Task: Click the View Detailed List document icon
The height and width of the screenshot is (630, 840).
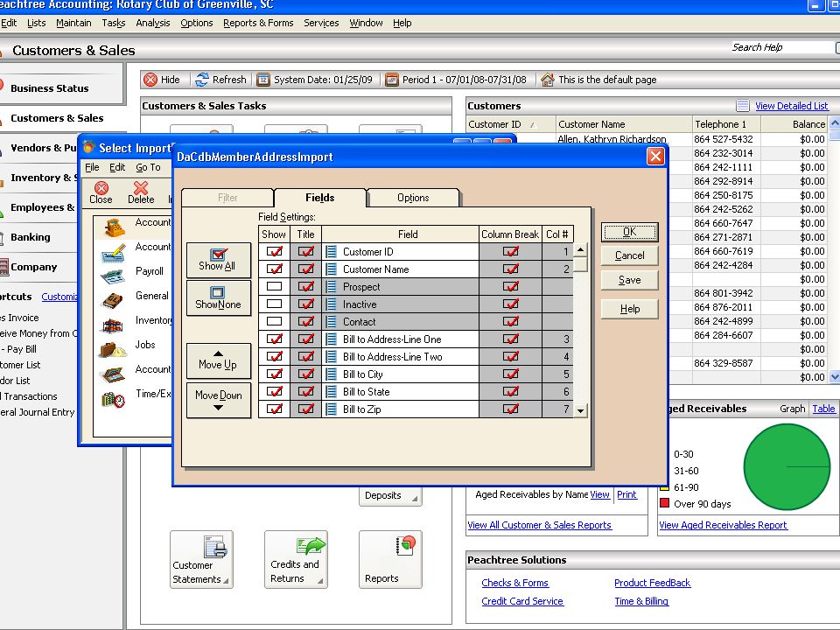Action: [x=743, y=106]
